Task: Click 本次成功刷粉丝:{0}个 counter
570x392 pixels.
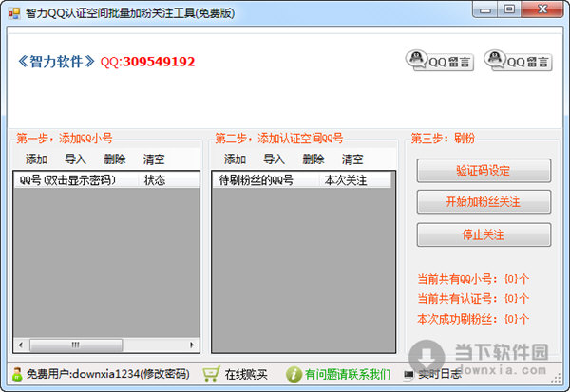Action: (x=473, y=319)
